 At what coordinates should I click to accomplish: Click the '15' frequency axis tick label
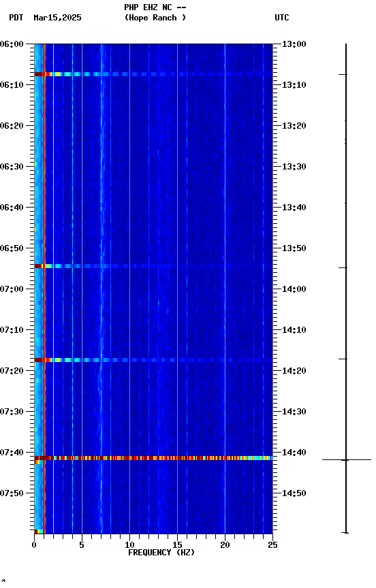pyautogui.click(x=177, y=546)
